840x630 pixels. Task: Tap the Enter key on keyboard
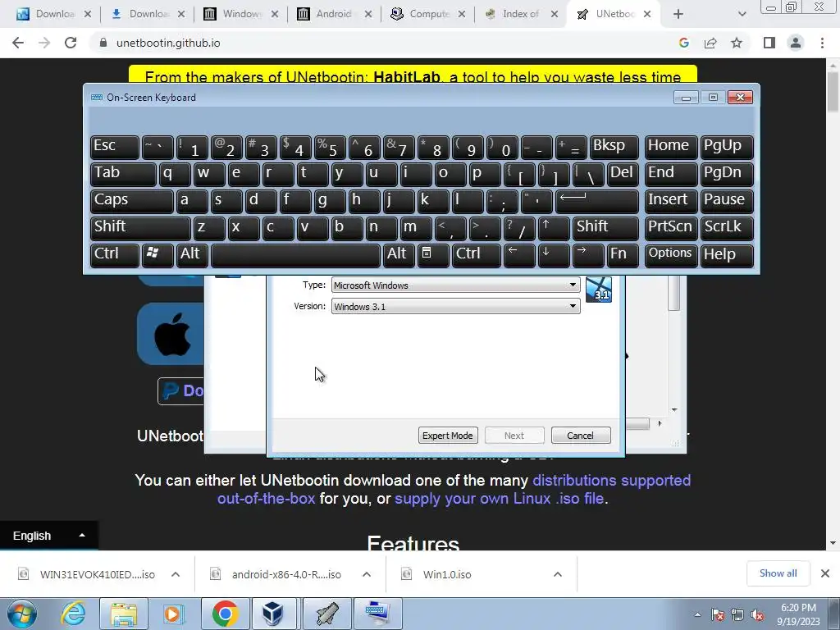(x=597, y=200)
